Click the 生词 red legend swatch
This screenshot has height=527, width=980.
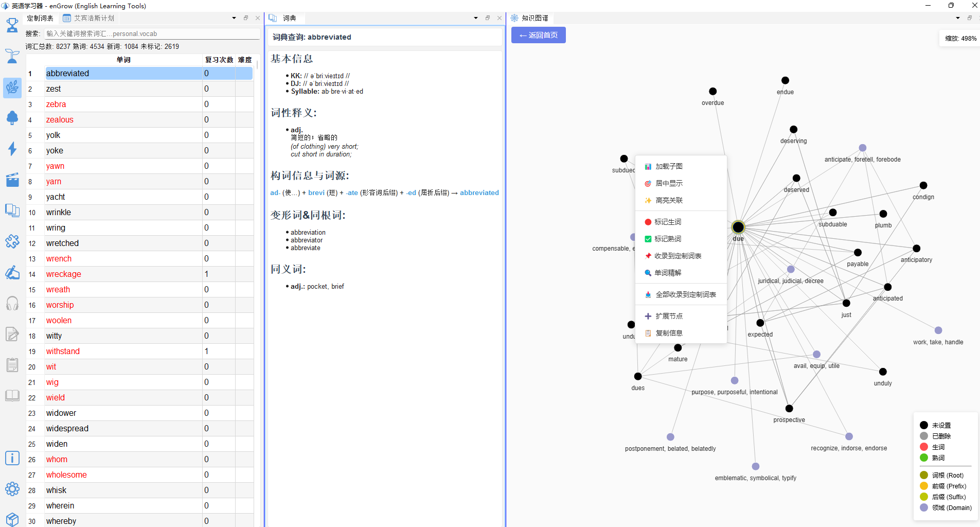[924, 447]
